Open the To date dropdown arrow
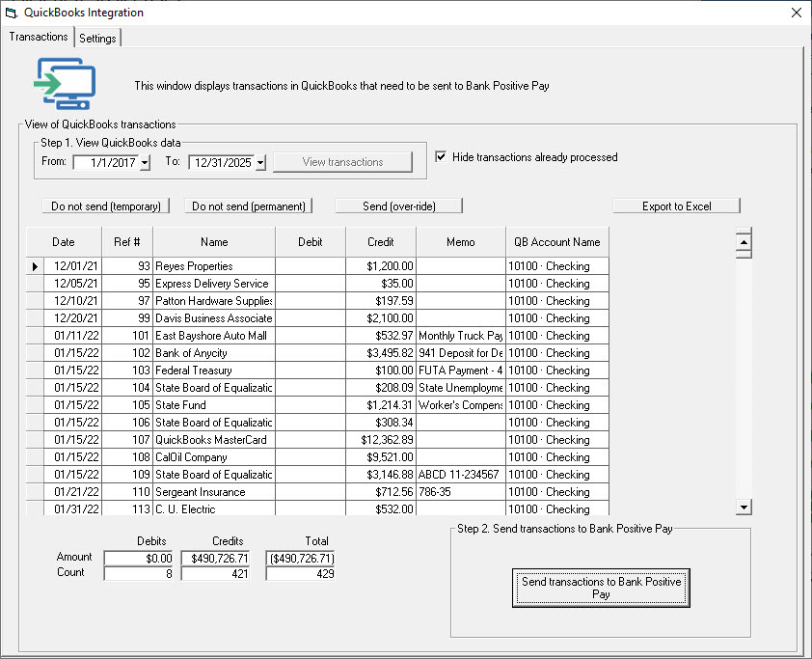 pos(260,163)
